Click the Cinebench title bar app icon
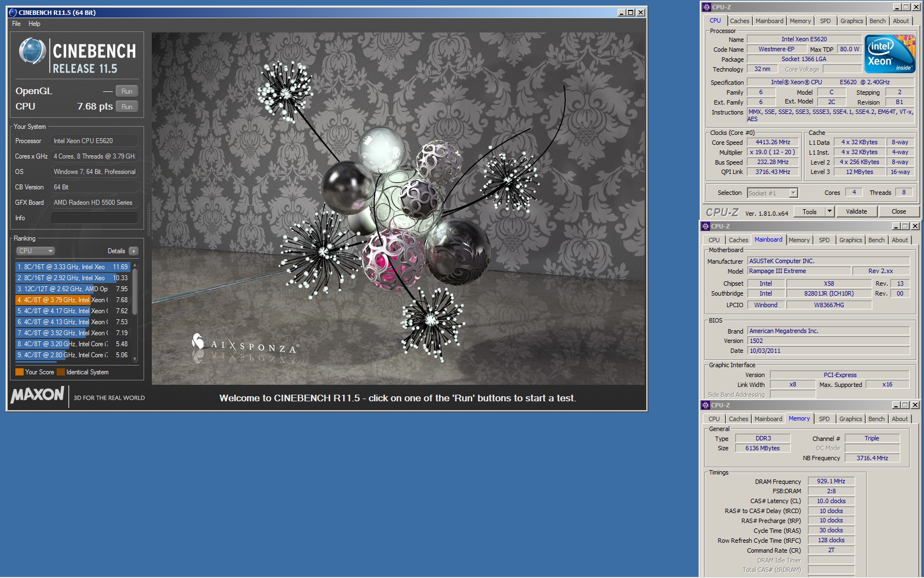This screenshot has height=578, width=924. (13, 12)
